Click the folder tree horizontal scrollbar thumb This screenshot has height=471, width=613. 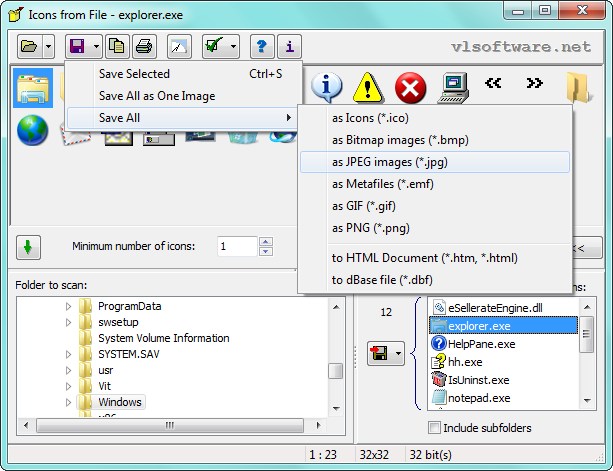click(x=170, y=425)
